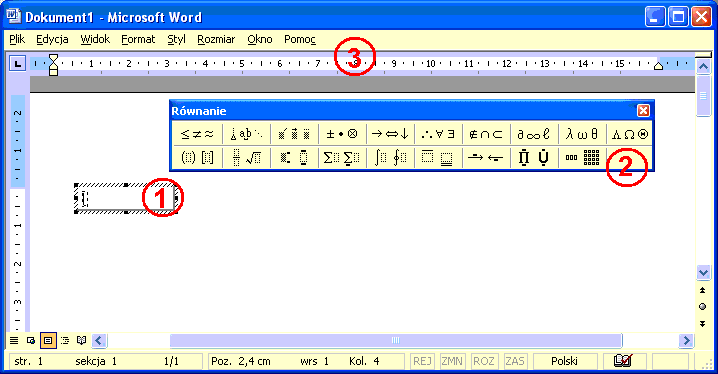Open the Select Browse Object button
Screen dimensions: 718x374
click(703, 307)
